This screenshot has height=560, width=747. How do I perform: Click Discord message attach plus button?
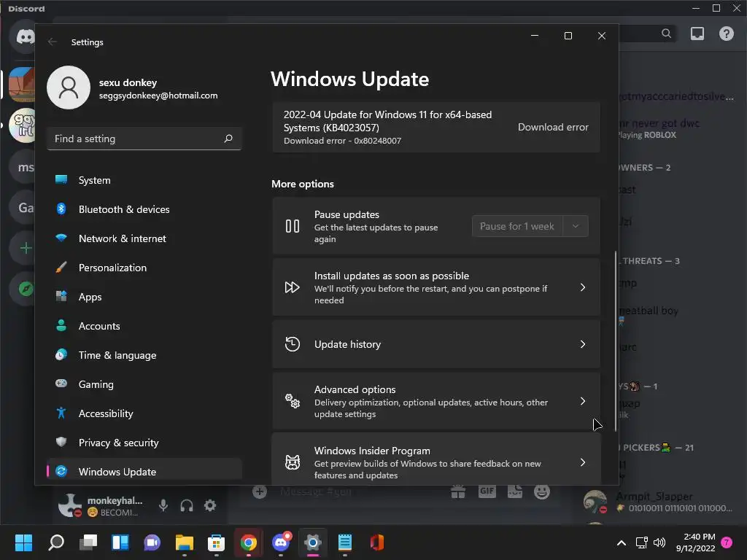tap(260, 491)
